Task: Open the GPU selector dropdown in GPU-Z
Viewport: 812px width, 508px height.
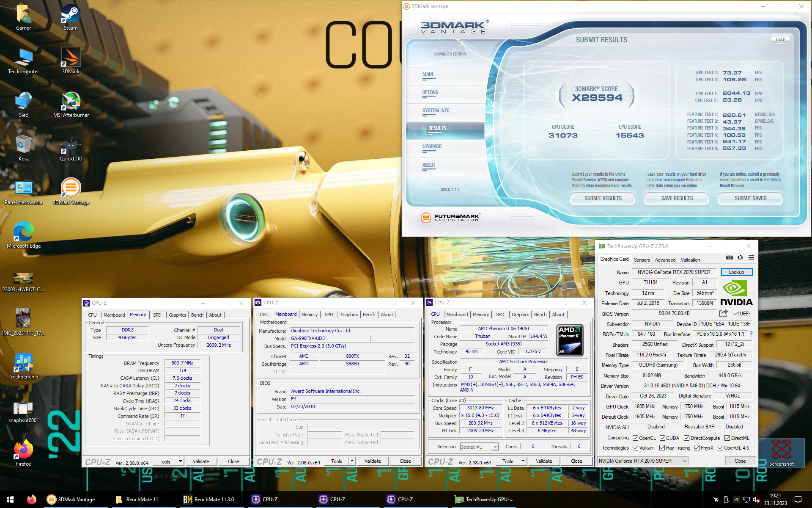Action: pyautogui.click(x=643, y=461)
